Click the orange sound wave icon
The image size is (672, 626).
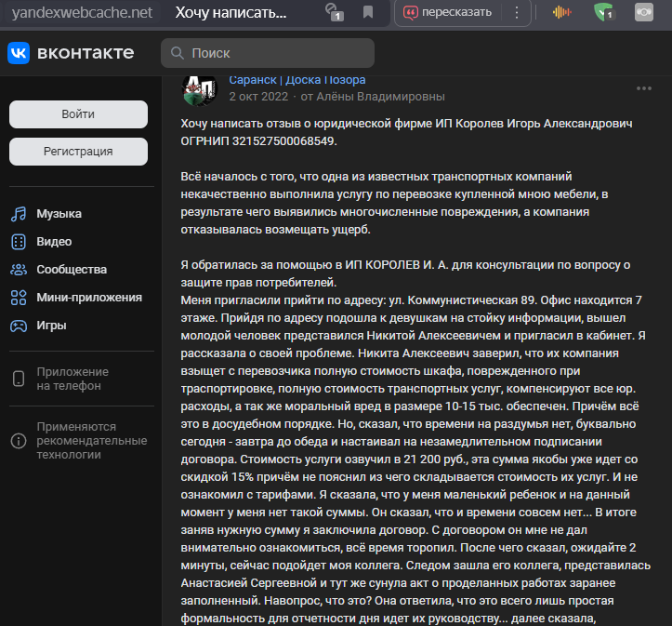[x=561, y=12]
